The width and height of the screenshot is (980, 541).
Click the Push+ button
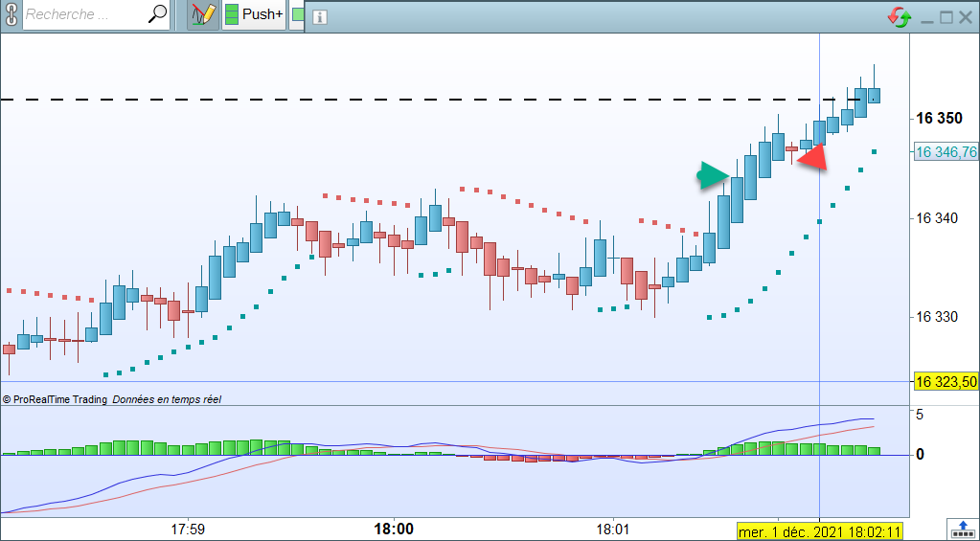(254, 14)
